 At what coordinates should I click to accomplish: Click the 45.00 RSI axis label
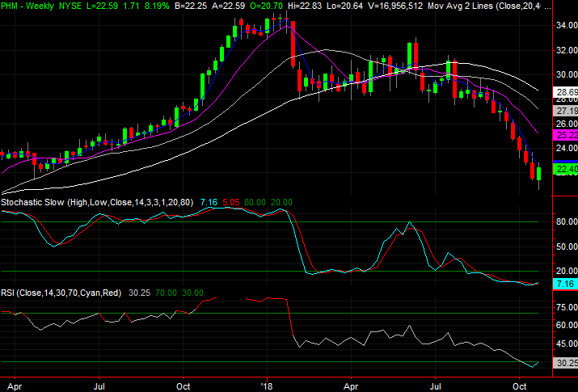[x=567, y=344]
